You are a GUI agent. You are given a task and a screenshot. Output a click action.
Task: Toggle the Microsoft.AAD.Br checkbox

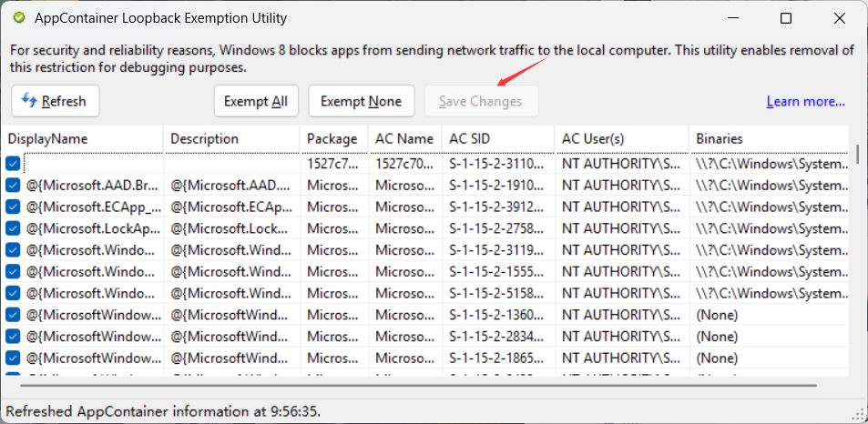point(13,186)
